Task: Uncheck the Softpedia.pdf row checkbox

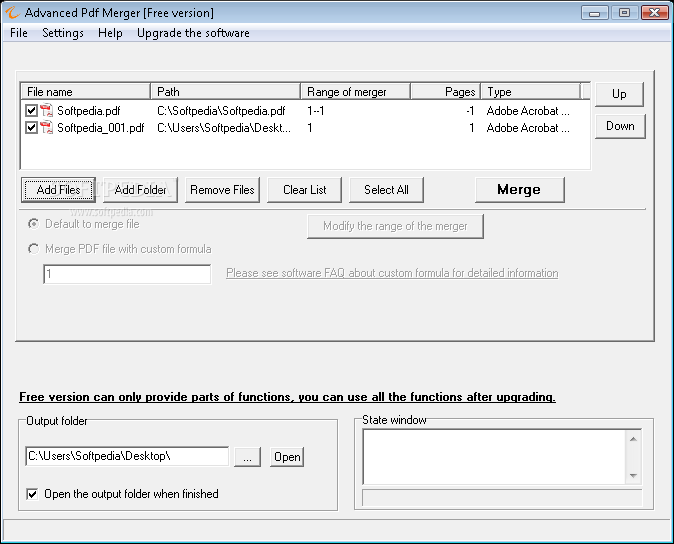Action: [x=31, y=111]
